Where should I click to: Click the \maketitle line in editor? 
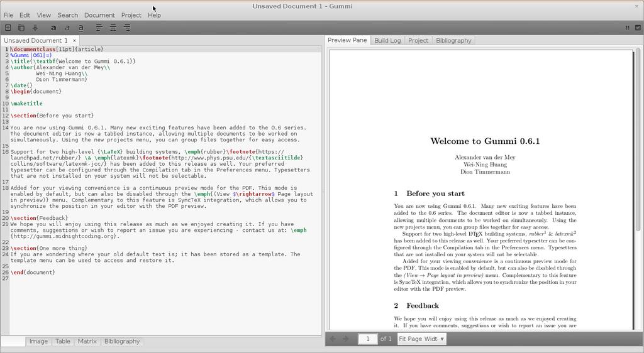pos(26,104)
